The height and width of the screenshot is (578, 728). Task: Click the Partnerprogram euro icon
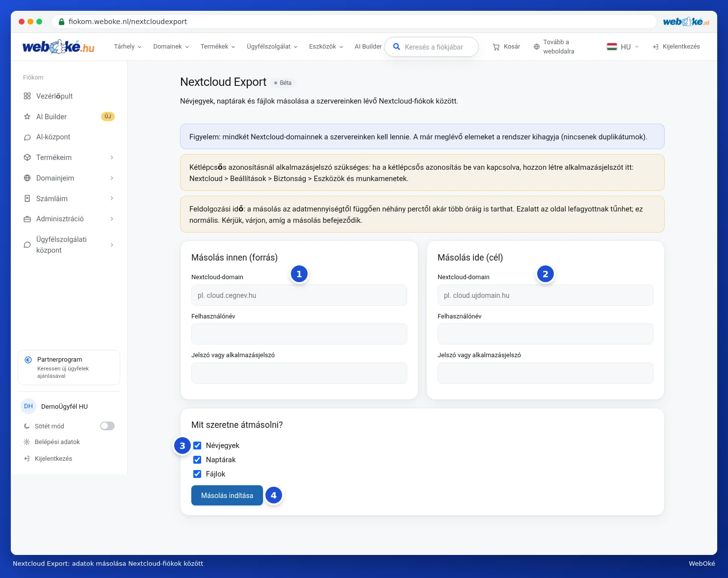pos(28,360)
